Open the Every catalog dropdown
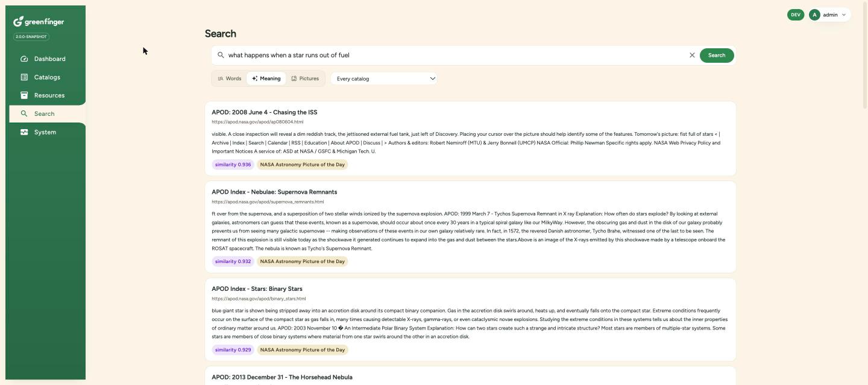 point(384,78)
